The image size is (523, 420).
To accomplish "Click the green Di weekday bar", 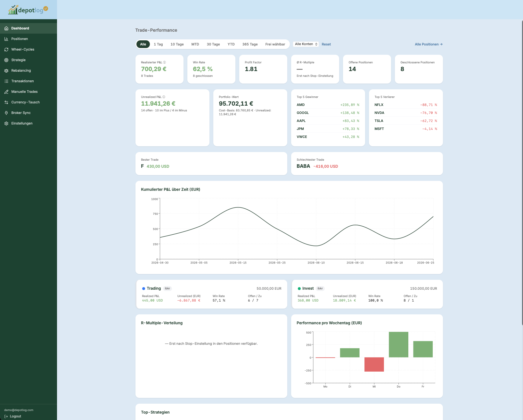I will pyautogui.click(x=350, y=353).
